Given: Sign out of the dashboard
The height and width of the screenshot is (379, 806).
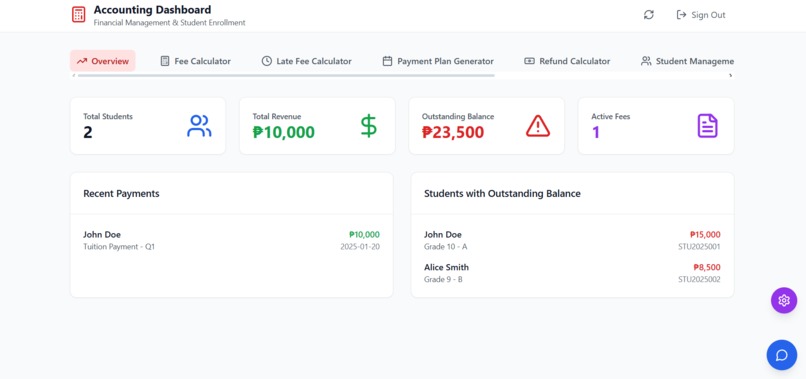Looking at the screenshot, I should click(x=701, y=15).
